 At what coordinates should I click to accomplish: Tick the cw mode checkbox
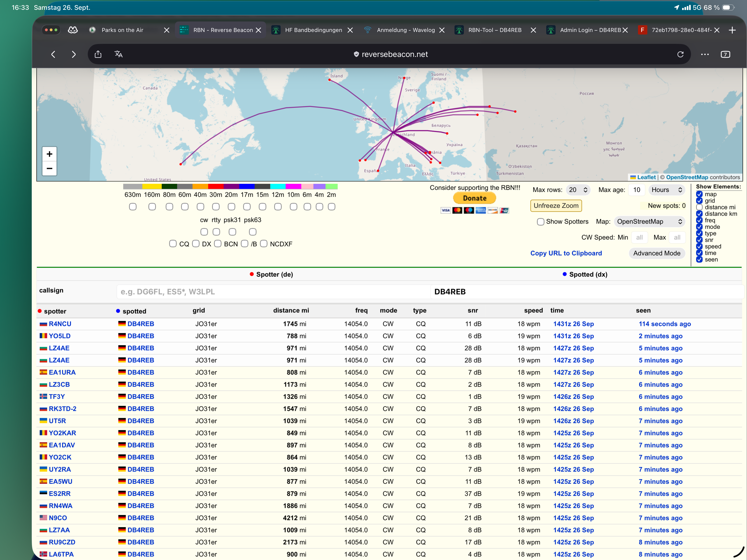click(204, 232)
